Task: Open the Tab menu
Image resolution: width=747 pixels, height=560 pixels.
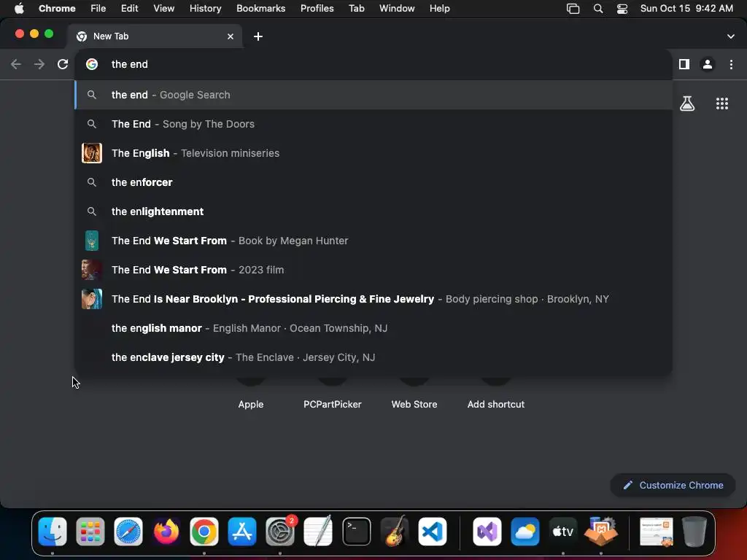Action: 356,9
